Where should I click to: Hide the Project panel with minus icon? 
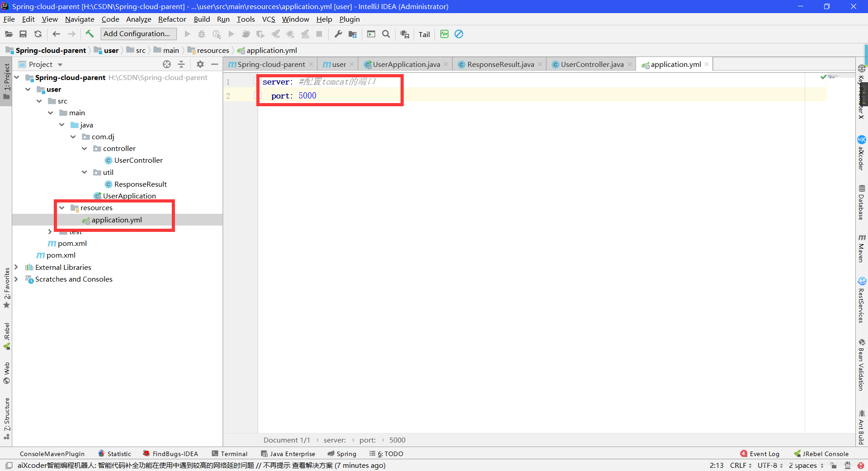click(x=215, y=64)
